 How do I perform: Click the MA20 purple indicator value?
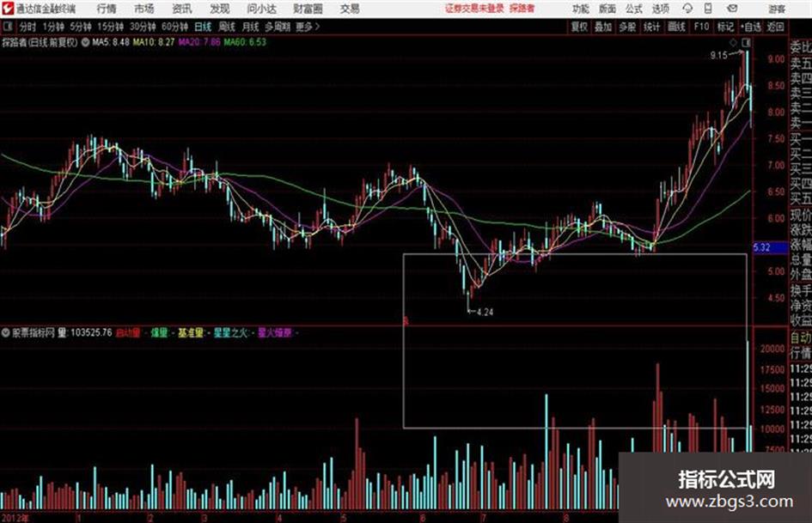[x=199, y=42]
